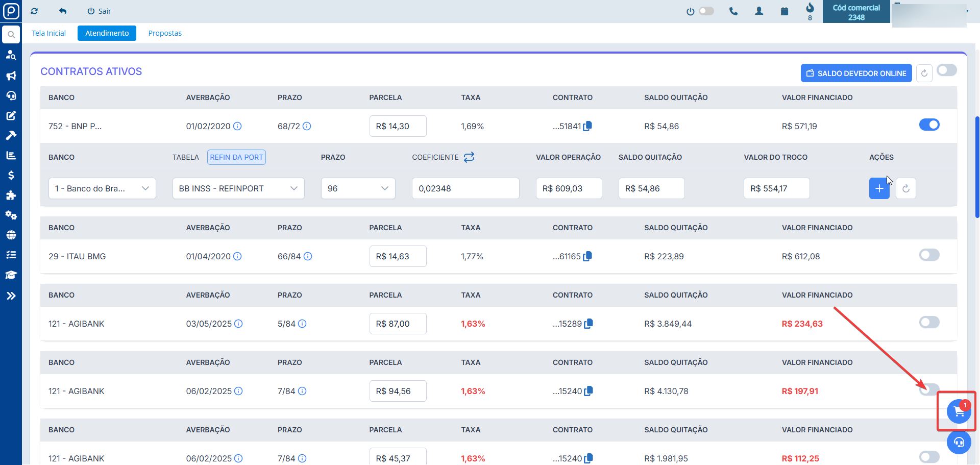Open the megaphone icon in sidebar

pos(11,76)
